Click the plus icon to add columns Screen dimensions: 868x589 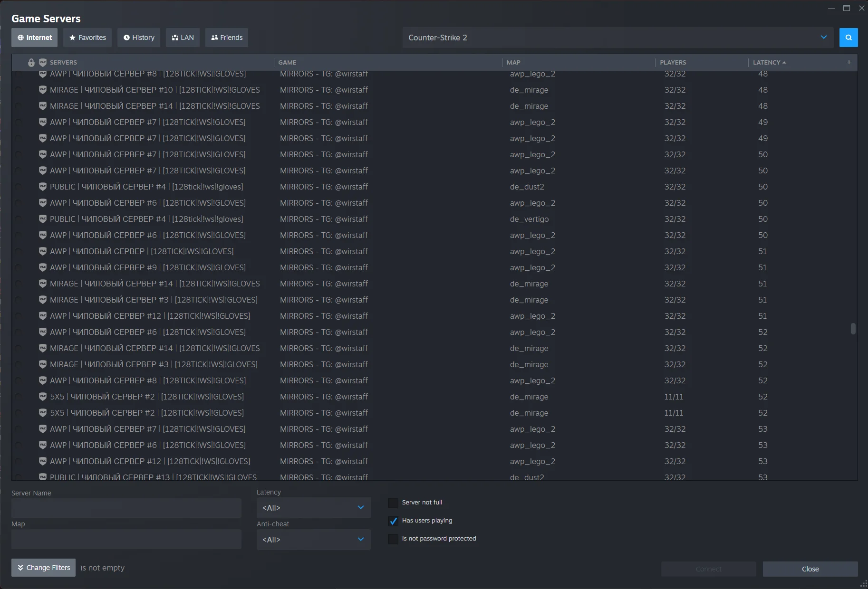849,62
